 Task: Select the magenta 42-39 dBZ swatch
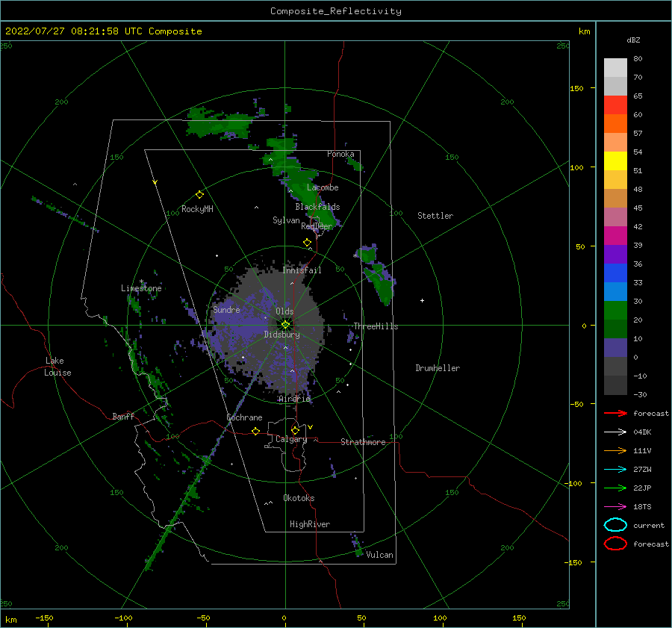tap(615, 236)
